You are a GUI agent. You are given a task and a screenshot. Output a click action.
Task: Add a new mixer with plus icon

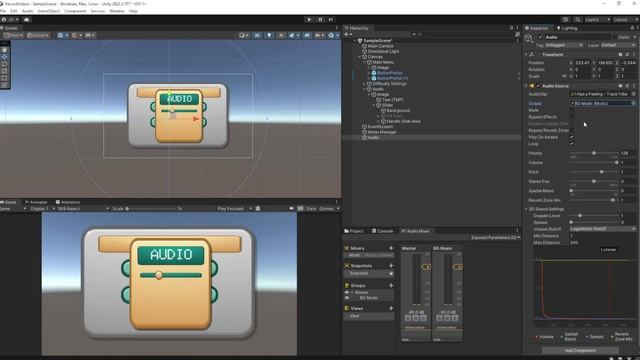391,248
